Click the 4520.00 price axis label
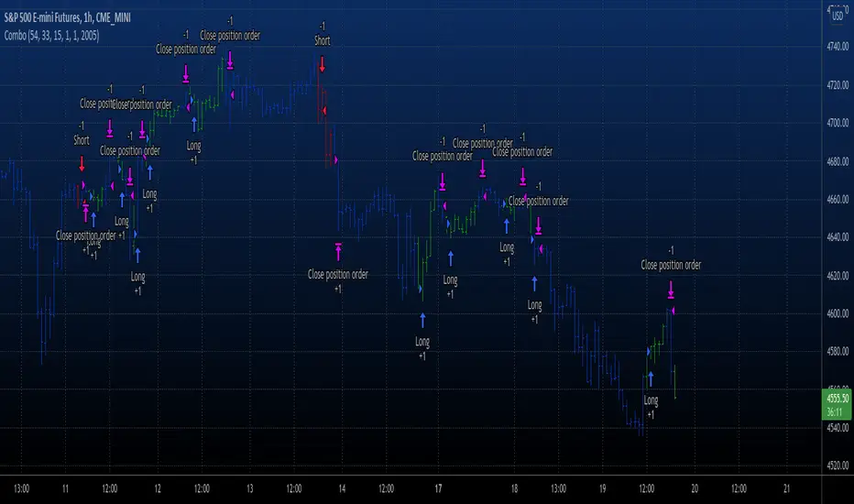This screenshot has width=854, height=504. click(x=838, y=466)
